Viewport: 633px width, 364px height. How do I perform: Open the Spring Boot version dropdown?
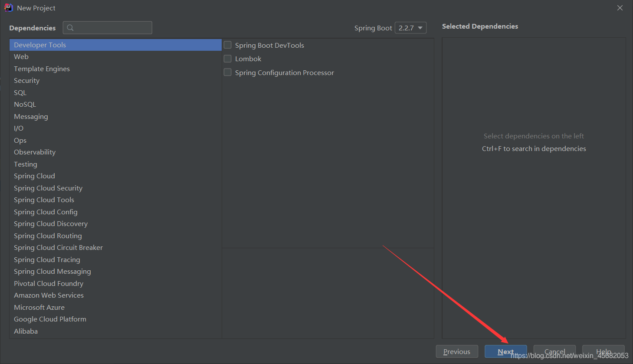point(410,28)
